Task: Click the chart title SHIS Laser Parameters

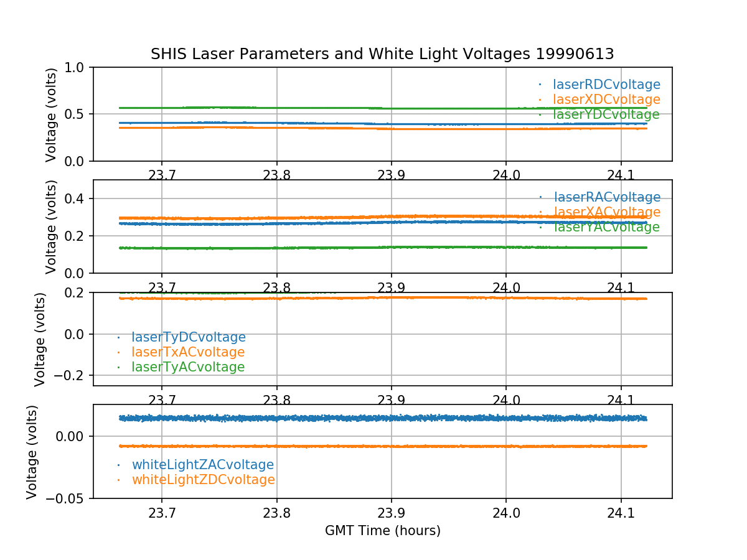Action: pyautogui.click(x=382, y=54)
